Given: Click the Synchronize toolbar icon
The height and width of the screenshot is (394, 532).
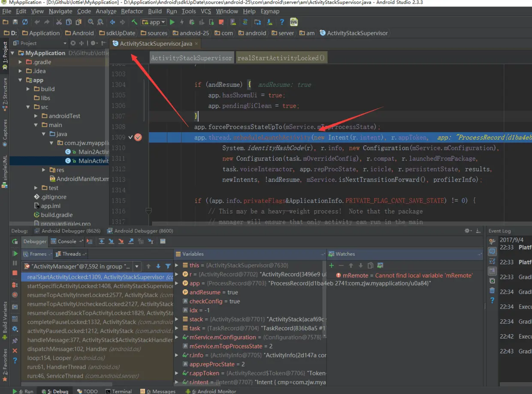Looking at the screenshot, I should (x=25, y=22).
